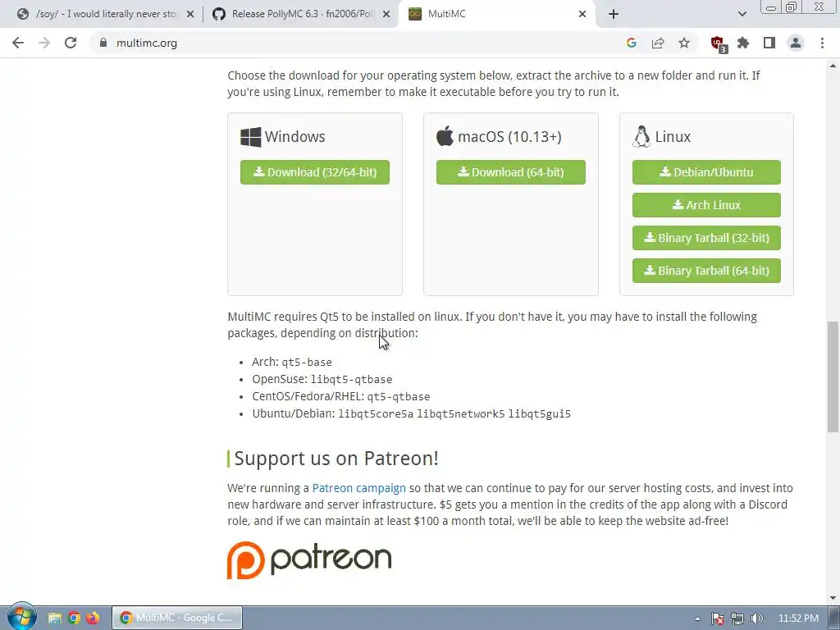Select the MultiMC - Google Chrome taskbar button
Viewport: 840px width, 630px height.
[177, 618]
